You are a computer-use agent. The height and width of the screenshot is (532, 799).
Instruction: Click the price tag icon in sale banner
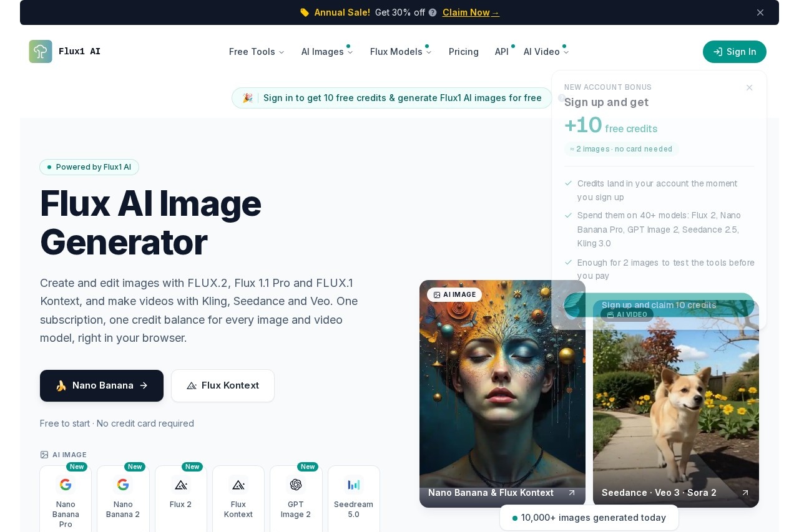pyautogui.click(x=305, y=12)
